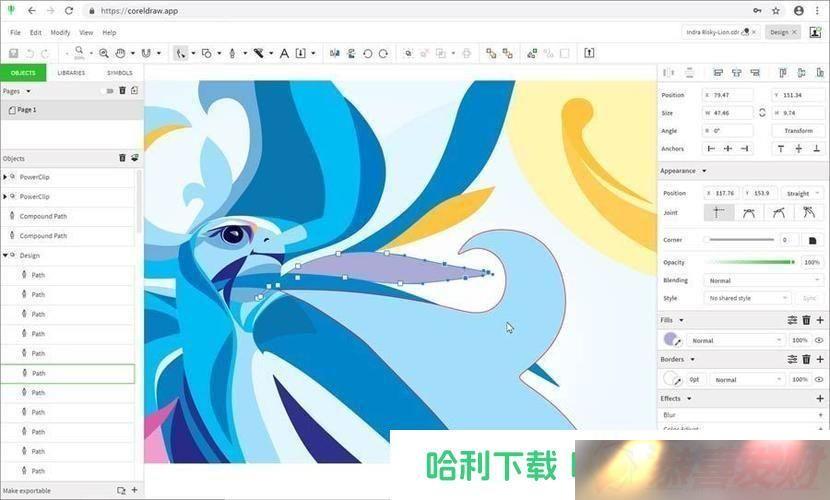The image size is (830, 500).
Task: Select the Zoom tool magnifier
Action: [104, 53]
